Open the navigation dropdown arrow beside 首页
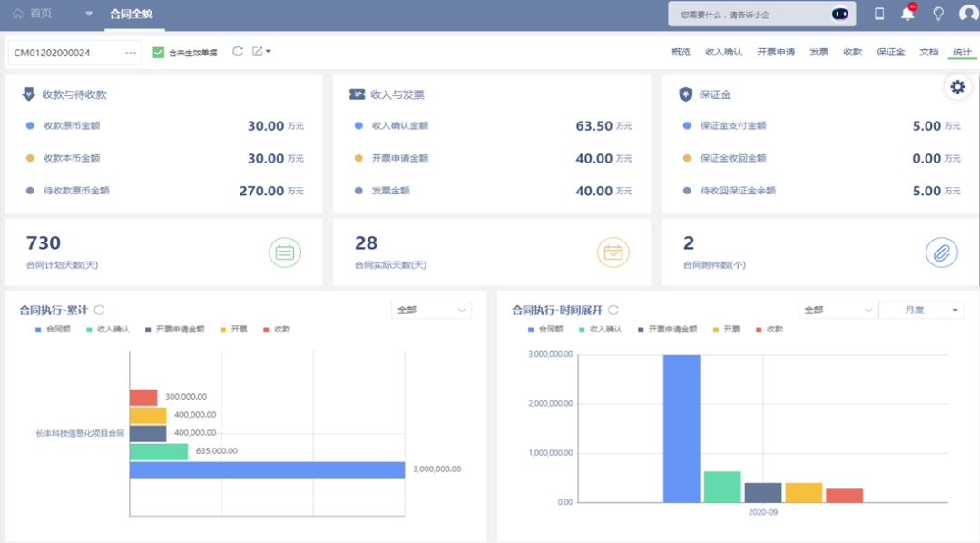This screenshot has width=980, height=543. (88, 14)
